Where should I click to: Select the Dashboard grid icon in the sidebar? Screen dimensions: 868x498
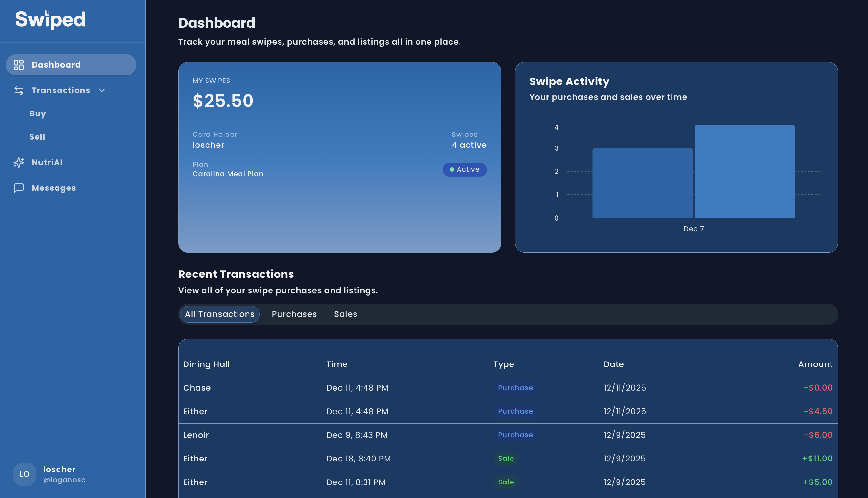coord(19,64)
